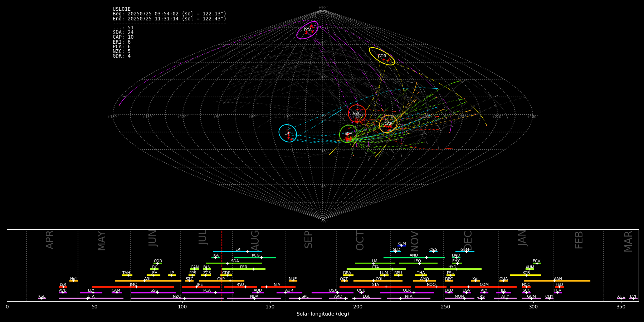This screenshot has width=644, height=322.
Task: Click the PER shower bar in timeline
Action: [x=244, y=269]
